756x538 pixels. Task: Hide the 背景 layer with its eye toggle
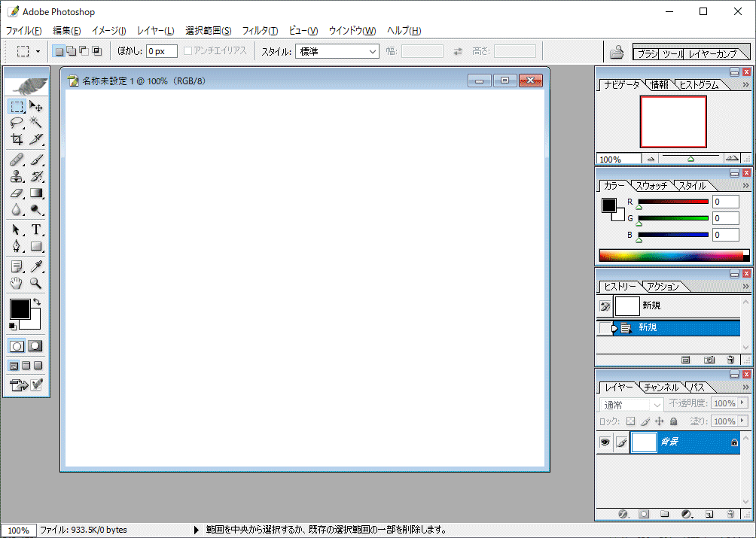click(605, 442)
